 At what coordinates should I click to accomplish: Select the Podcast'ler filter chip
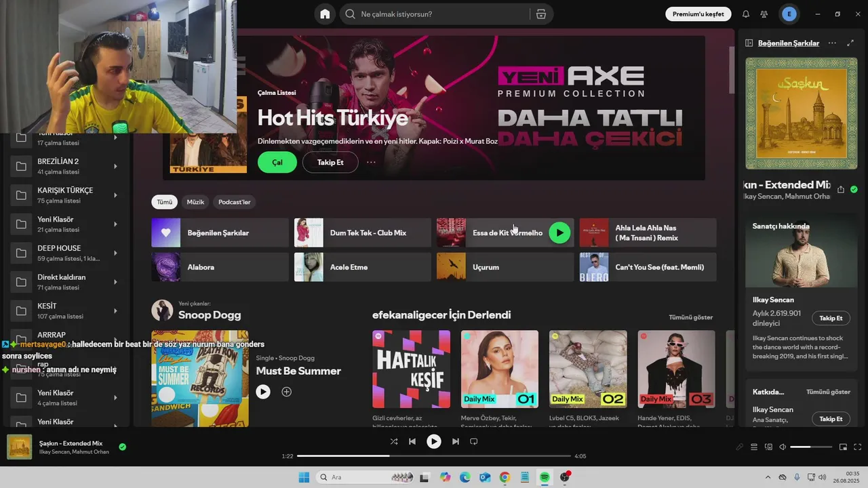(235, 202)
